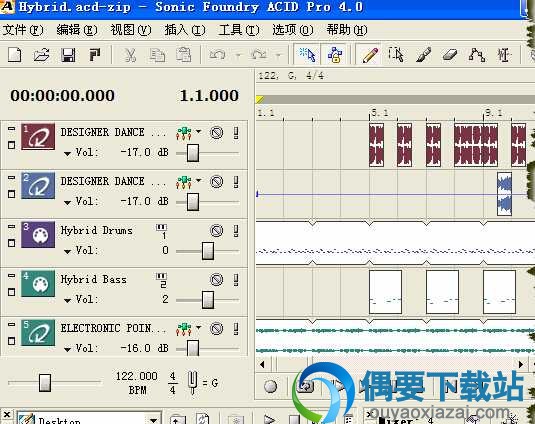Image resolution: width=535 pixels, height=424 pixels.
Task: Solo the ELECTRONIC POIN track
Action: point(236,329)
